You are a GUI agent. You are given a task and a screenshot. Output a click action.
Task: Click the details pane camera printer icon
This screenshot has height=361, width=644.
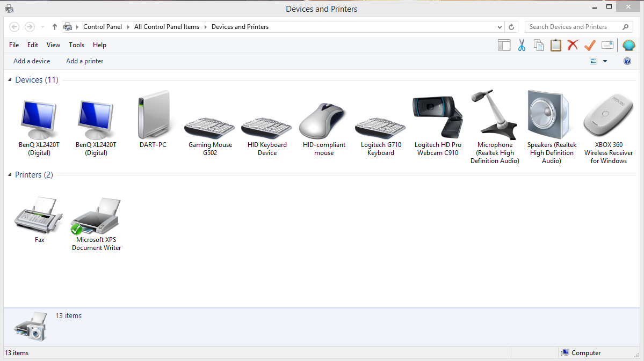[x=31, y=327]
